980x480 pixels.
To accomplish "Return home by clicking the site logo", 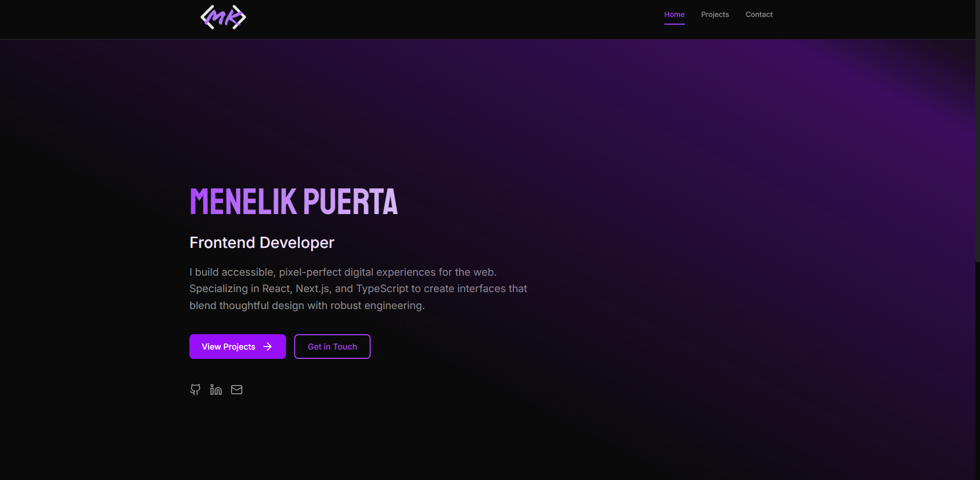I will click(x=223, y=16).
